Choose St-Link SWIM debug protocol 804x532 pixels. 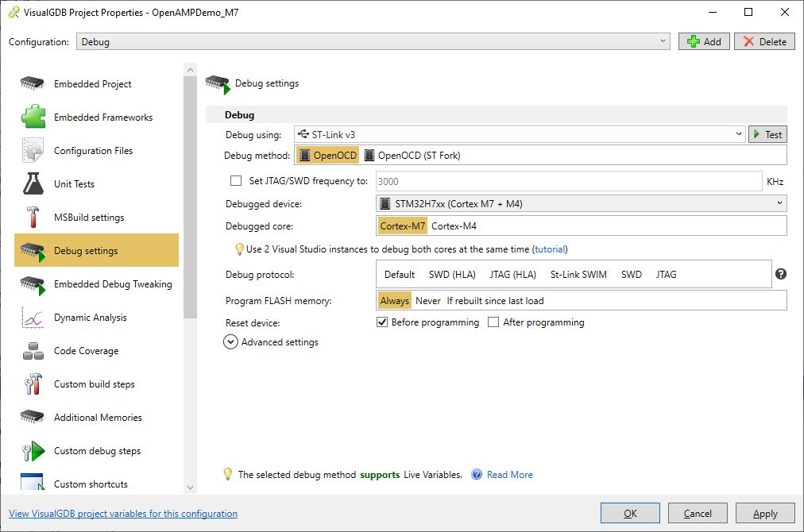[578, 275]
